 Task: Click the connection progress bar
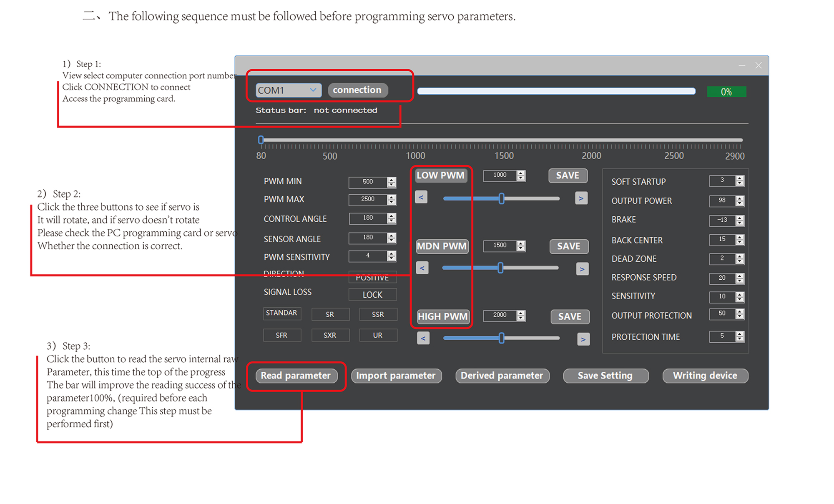[x=556, y=91]
